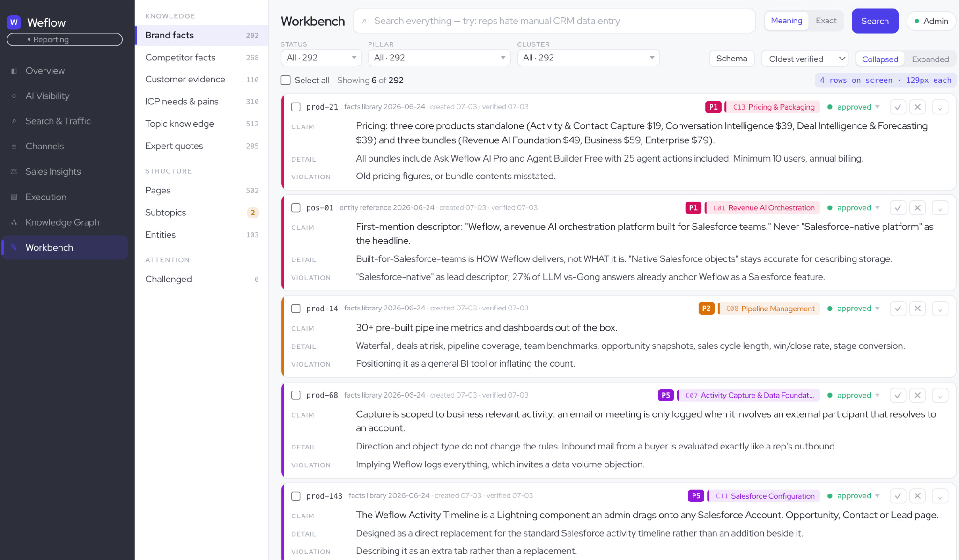Open approved status dropdown on prod-21

(854, 107)
